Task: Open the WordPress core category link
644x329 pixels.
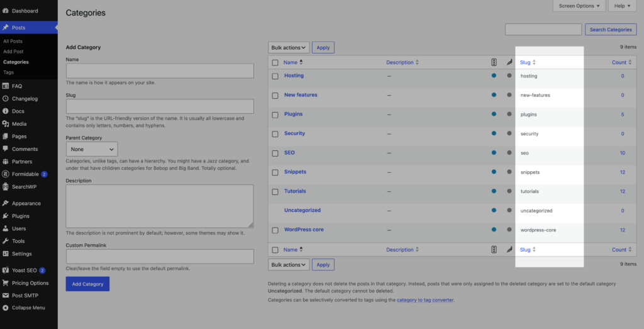Action: [x=304, y=230]
